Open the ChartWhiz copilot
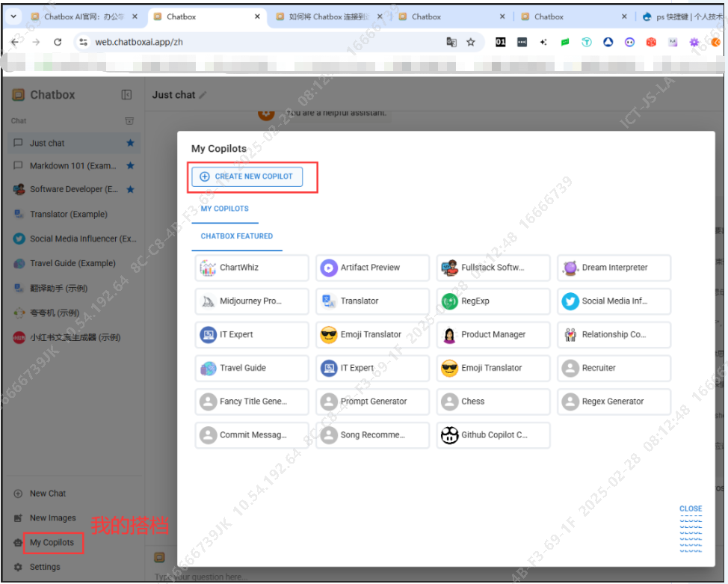 tap(252, 268)
